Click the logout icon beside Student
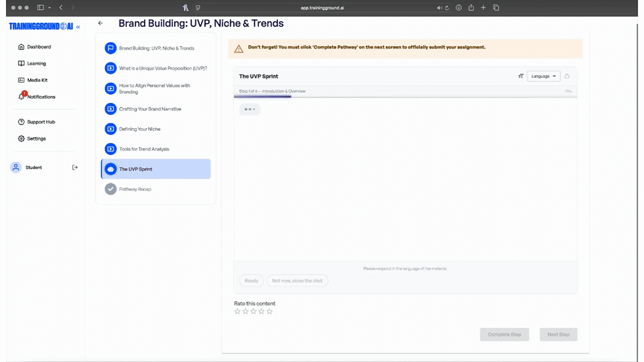The width and height of the screenshot is (644, 362). pos(75,168)
